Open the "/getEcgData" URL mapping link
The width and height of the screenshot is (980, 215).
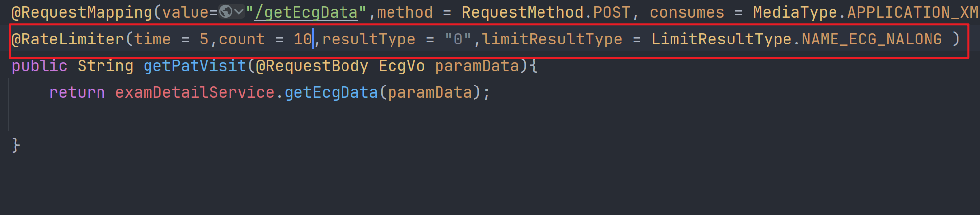tap(306, 13)
